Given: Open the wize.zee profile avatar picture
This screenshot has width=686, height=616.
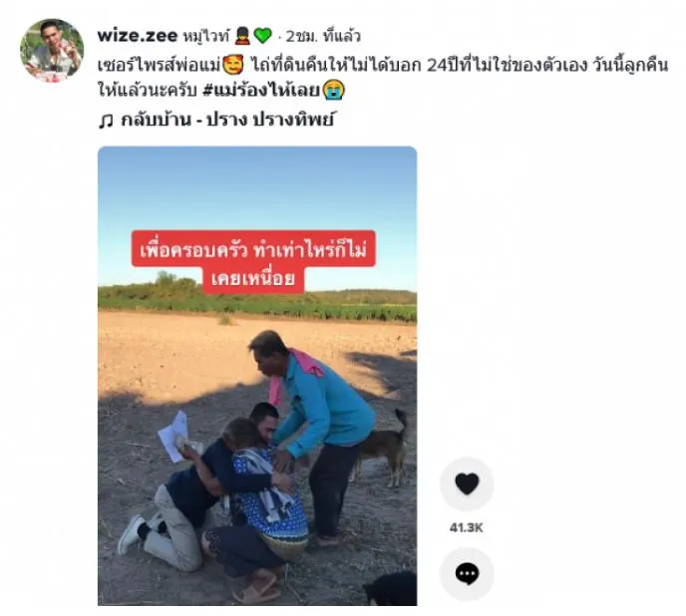Looking at the screenshot, I should [x=52, y=50].
